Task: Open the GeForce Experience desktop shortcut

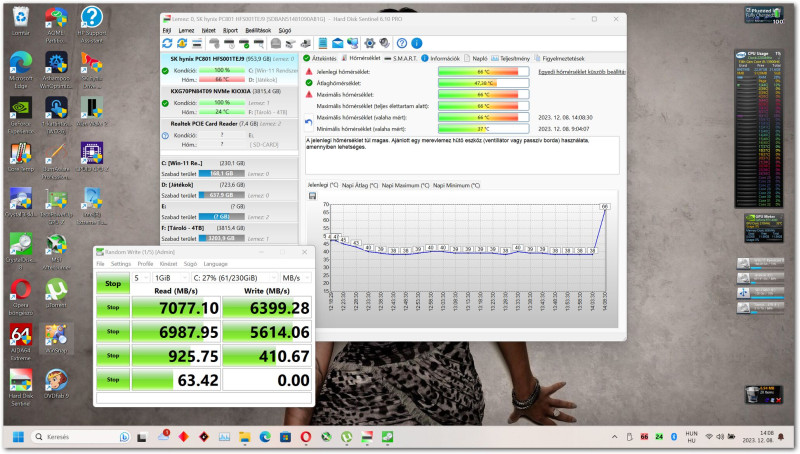Action: (21, 116)
